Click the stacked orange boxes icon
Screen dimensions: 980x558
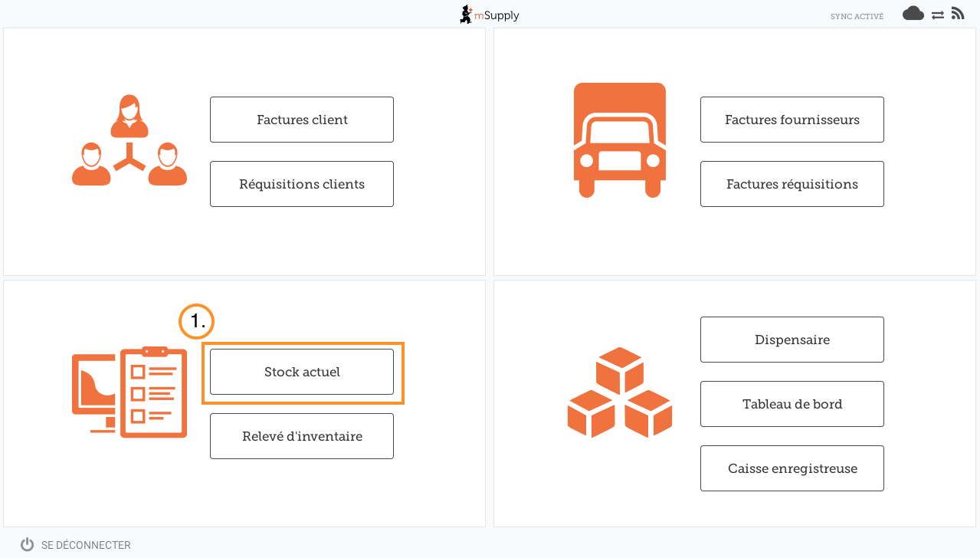(x=619, y=392)
